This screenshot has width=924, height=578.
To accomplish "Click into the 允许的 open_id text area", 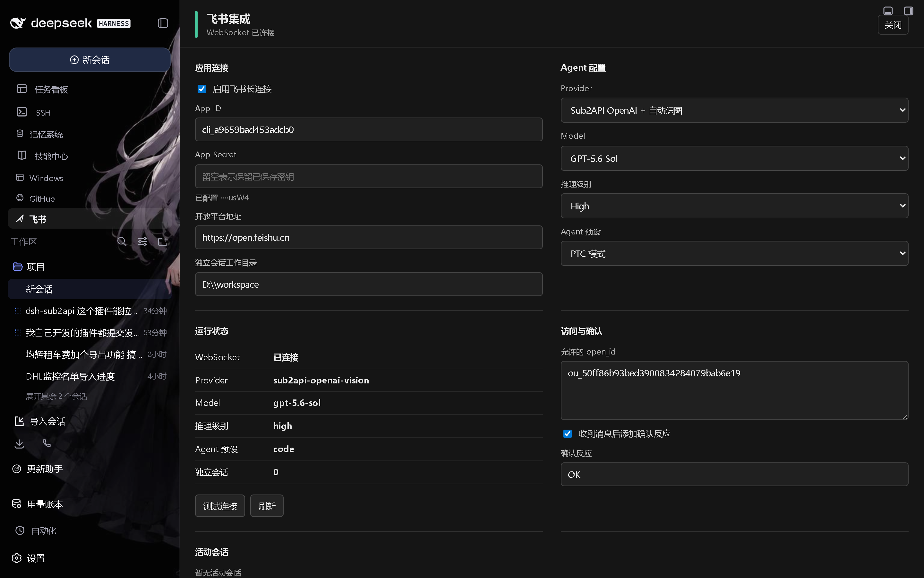I will 734,390.
